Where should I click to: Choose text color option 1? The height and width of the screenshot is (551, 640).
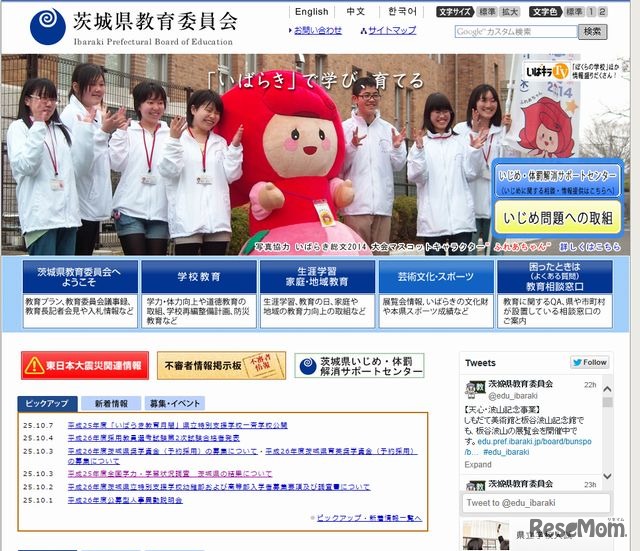[591, 12]
